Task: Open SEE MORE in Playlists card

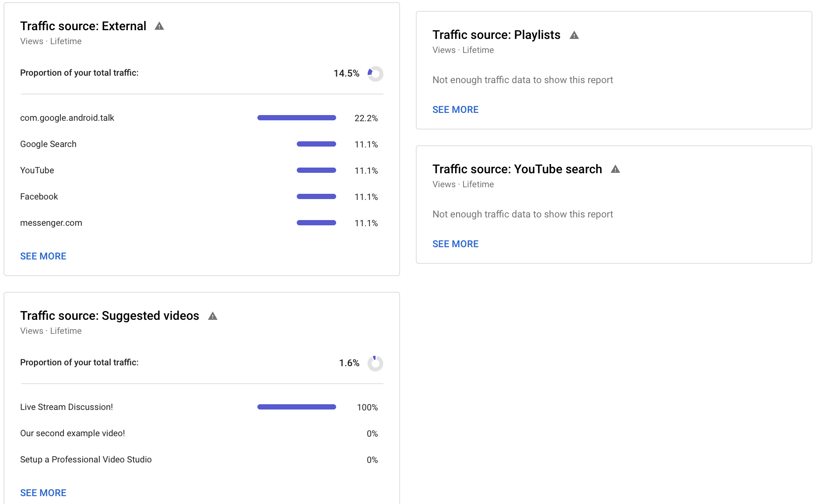Action: tap(456, 110)
